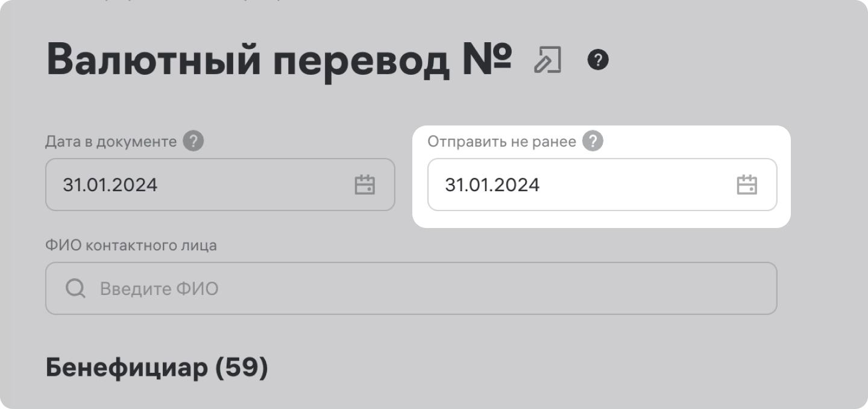Click the Валютный перевод № title
Viewport: 868px width, 409px height.
(278, 61)
